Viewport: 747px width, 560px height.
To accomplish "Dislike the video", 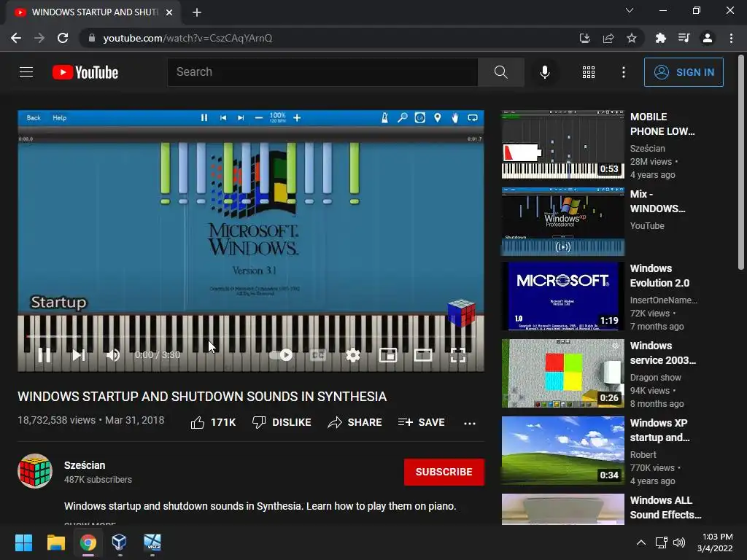I will click(282, 422).
